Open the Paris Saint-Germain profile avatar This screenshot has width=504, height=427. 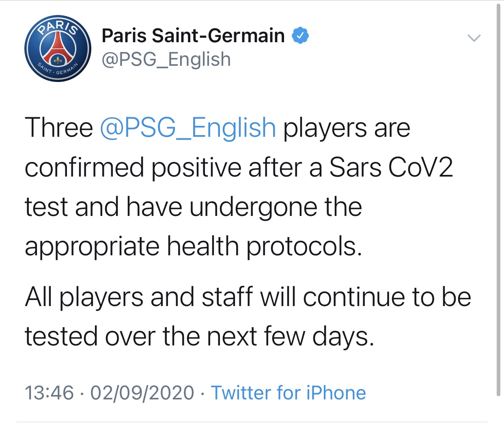[x=58, y=49]
